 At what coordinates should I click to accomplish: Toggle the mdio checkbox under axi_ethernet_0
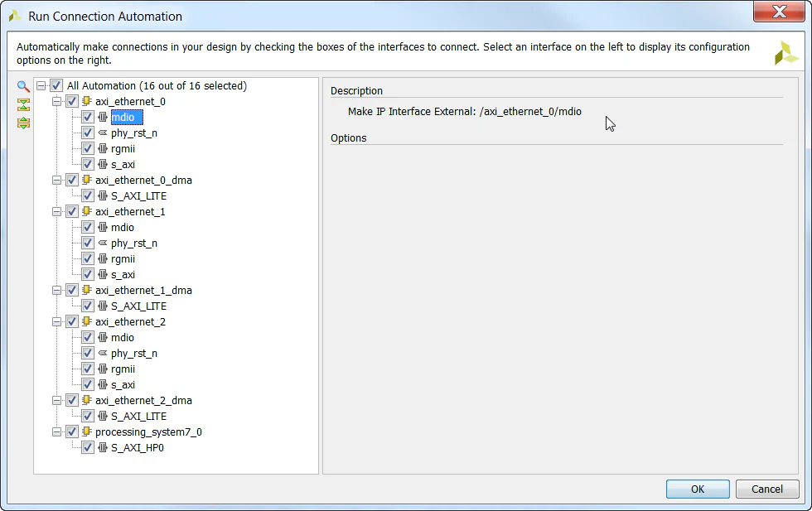pyautogui.click(x=88, y=117)
